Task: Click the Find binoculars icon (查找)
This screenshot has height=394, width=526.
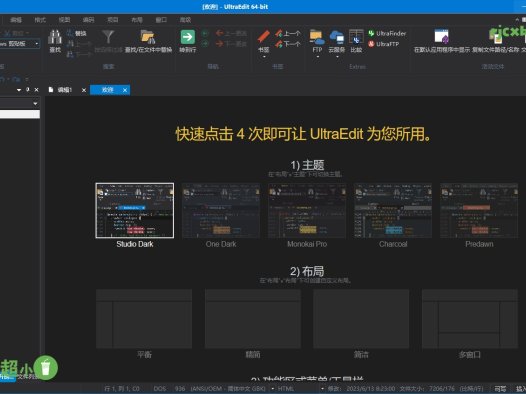Action: tap(55, 37)
